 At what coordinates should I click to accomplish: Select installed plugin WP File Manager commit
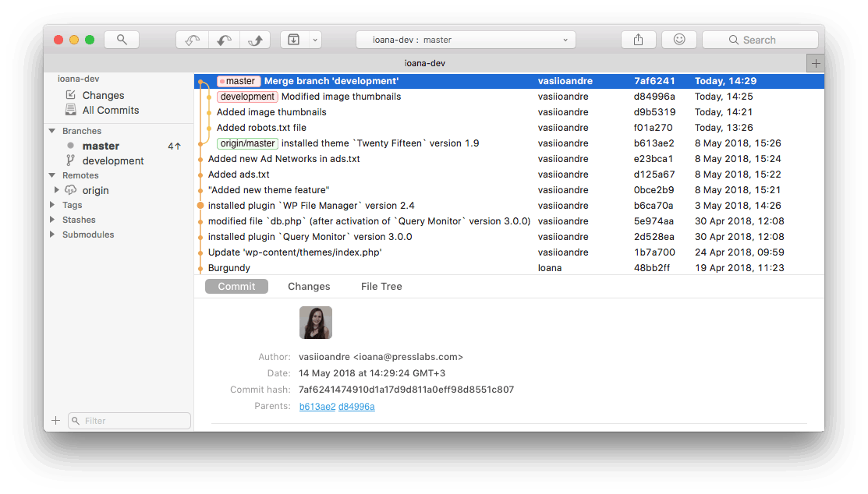pyautogui.click(x=509, y=205)
